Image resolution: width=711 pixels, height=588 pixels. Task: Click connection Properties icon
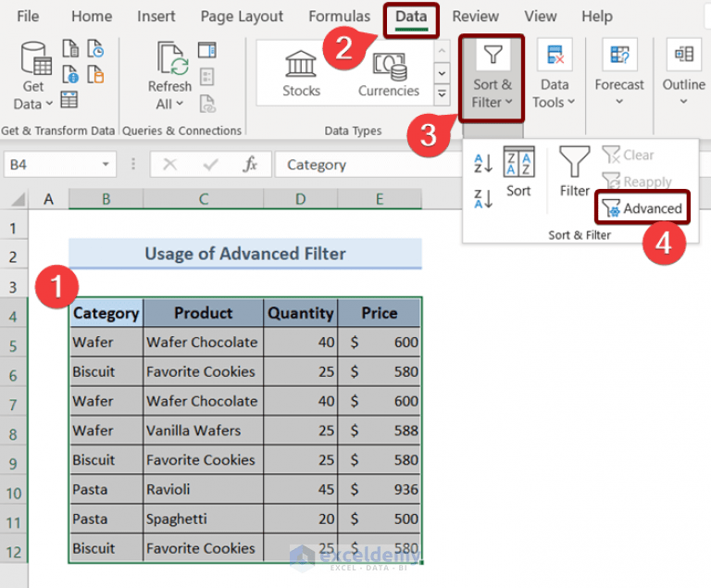tap(207, 77)
